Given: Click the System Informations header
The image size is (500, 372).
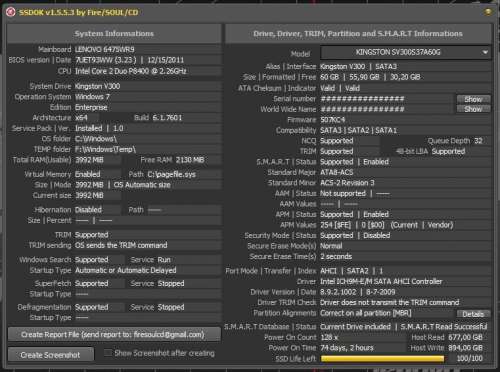Looking at the screenshot, I should click(114, 34).
